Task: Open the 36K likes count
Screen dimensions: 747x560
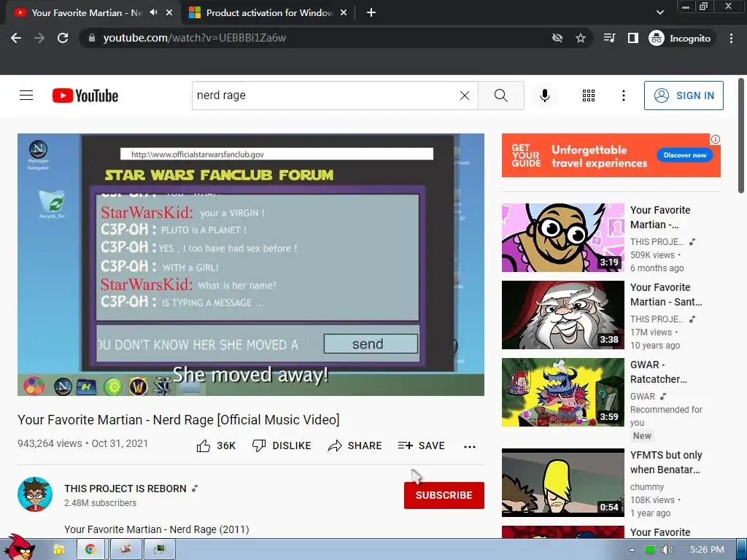Action: pos(226,446)
